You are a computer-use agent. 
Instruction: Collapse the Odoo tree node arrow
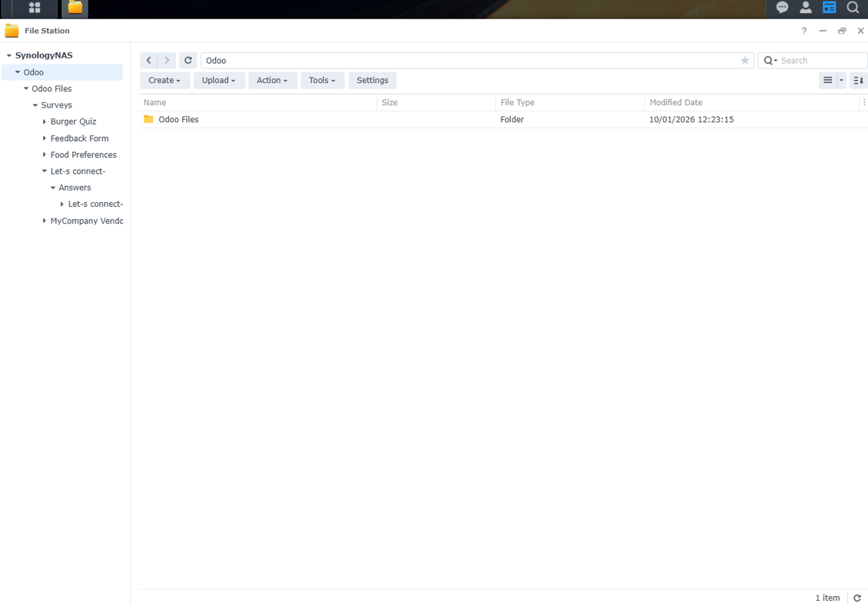[18, 72]
